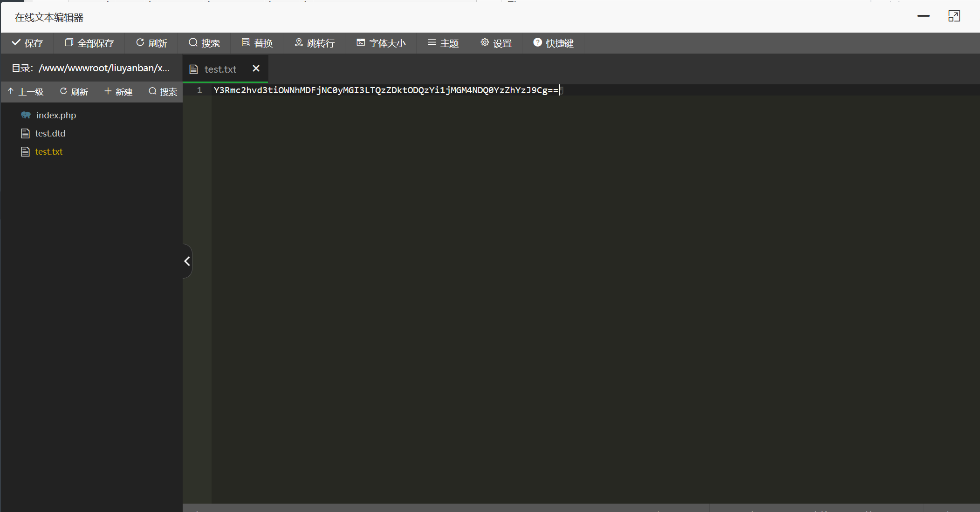
Task: Search files in the sidebar panel
Action: (x=163, y=92)
